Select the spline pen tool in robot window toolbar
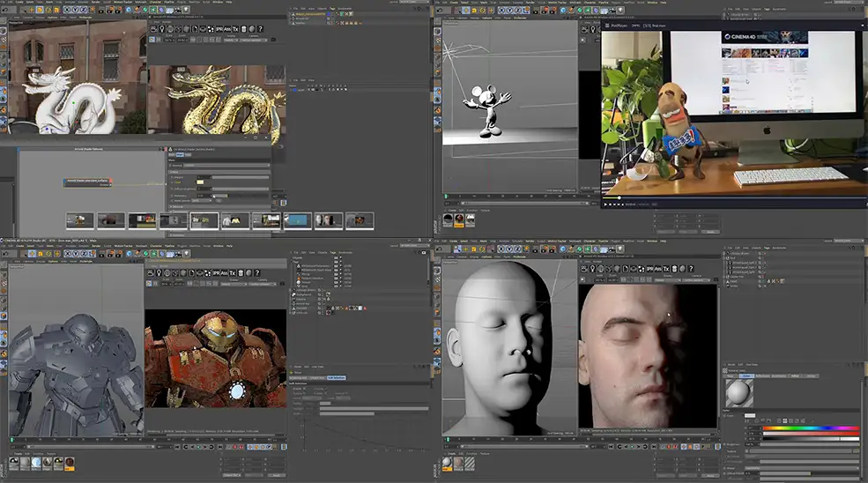This screenshot has width=868, height=483. (137, 254)
